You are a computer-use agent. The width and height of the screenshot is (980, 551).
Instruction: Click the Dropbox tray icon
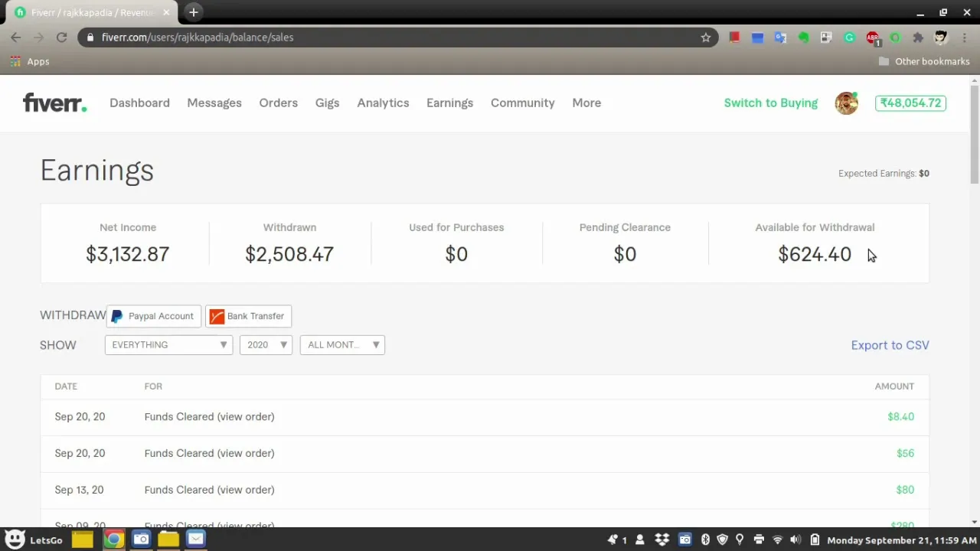[662, 540]
